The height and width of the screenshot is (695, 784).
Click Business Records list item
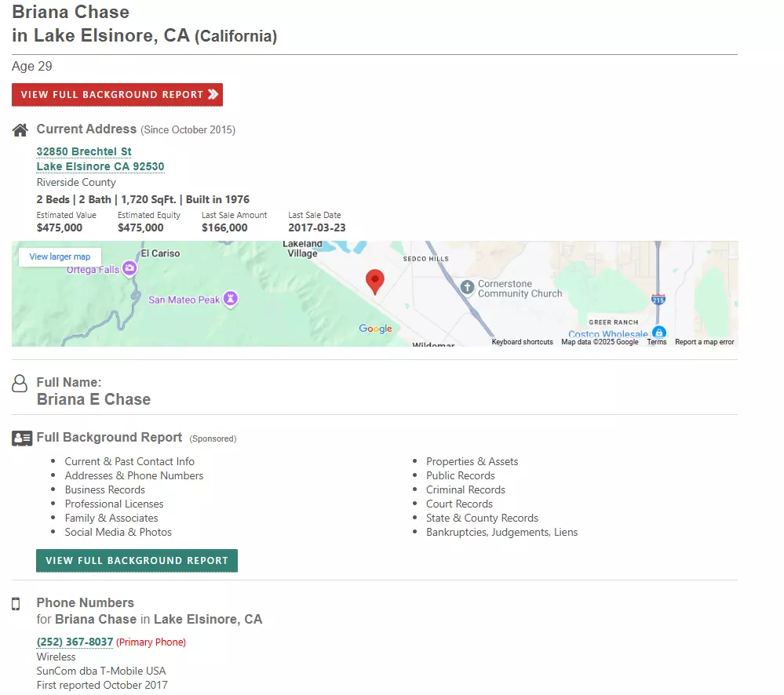(105, 489)
